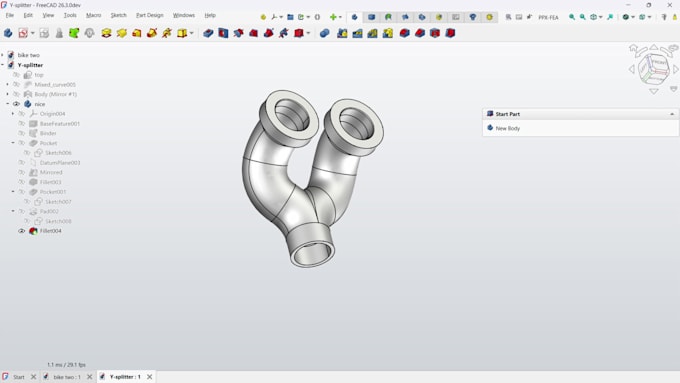Image resolution: width=680 pixels, height=383 pixels.
Task: Click the Additive Helix tool icon
Action: 167,33
